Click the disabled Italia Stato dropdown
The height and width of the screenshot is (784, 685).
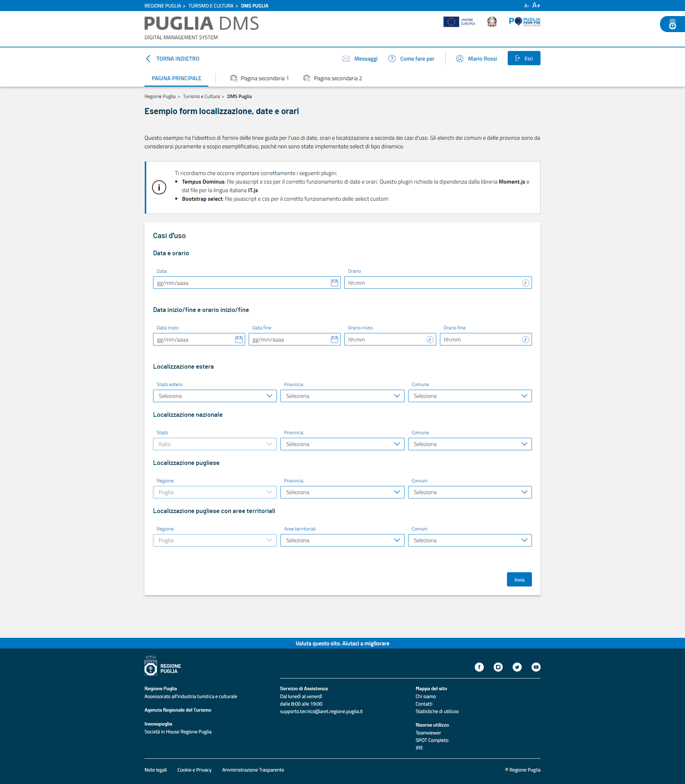[x=214, y=444]
